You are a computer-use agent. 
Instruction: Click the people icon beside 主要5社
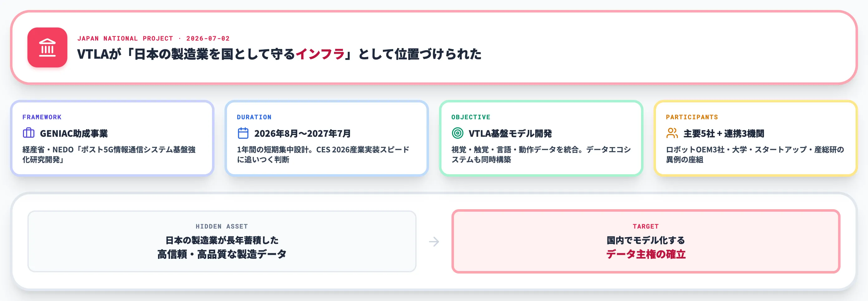(x=672, y=133)
